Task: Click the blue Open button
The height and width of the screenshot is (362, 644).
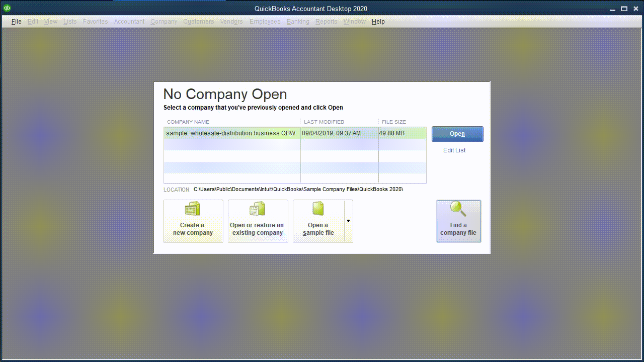Action: (457, 134)
